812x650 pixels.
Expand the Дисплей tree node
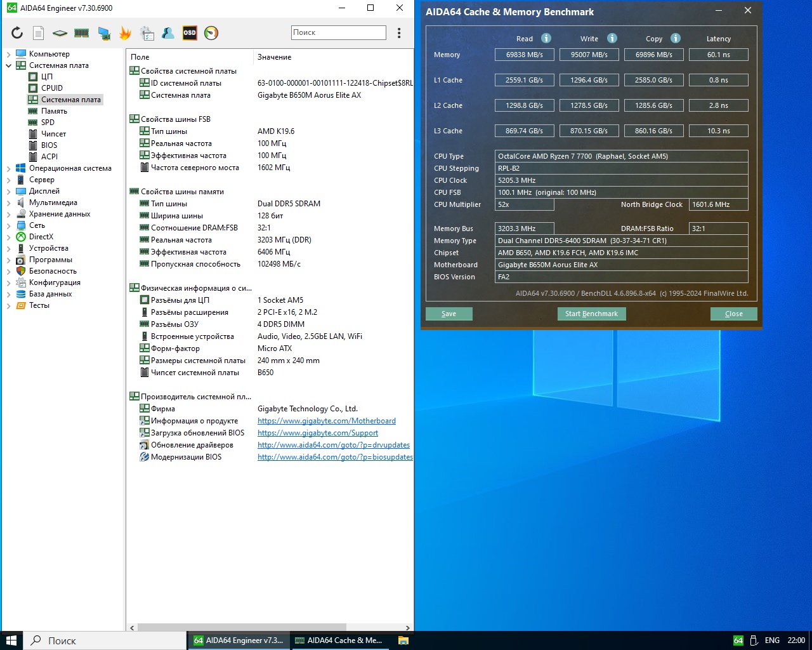click(x=8, y=191)
